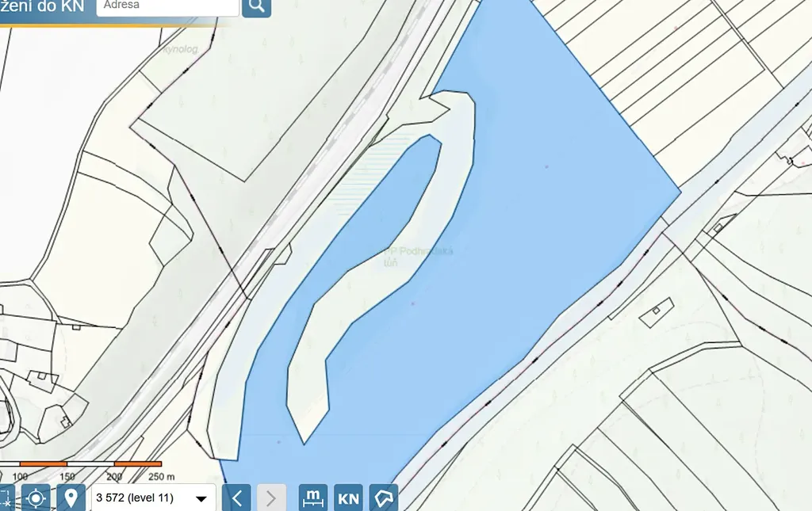Open the 3 572 (level 11) scale dropdown
812x511 pixels.
pos(154,498)
